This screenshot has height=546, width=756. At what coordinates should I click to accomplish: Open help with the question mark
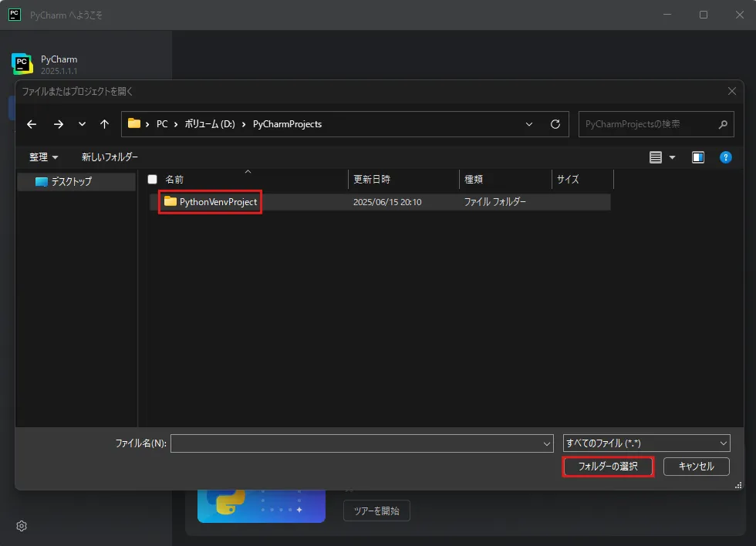[726, 157]
